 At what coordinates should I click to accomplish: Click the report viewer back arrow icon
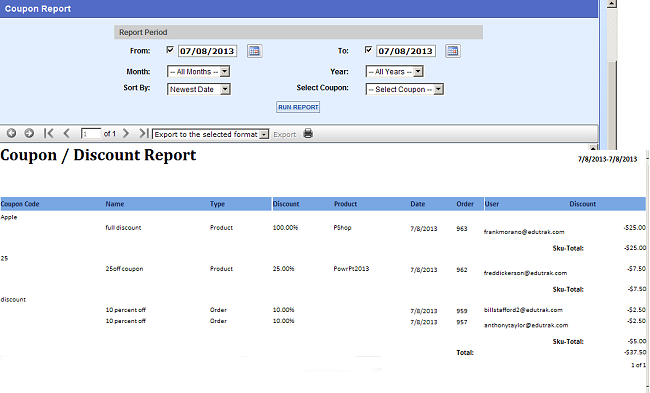click(11, 133)
